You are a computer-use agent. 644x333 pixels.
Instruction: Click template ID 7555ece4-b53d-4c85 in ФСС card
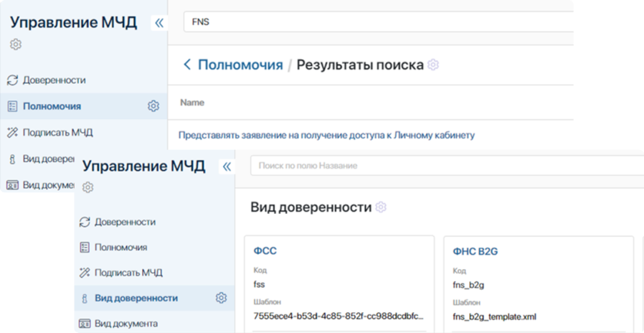[x=338, y=316]
